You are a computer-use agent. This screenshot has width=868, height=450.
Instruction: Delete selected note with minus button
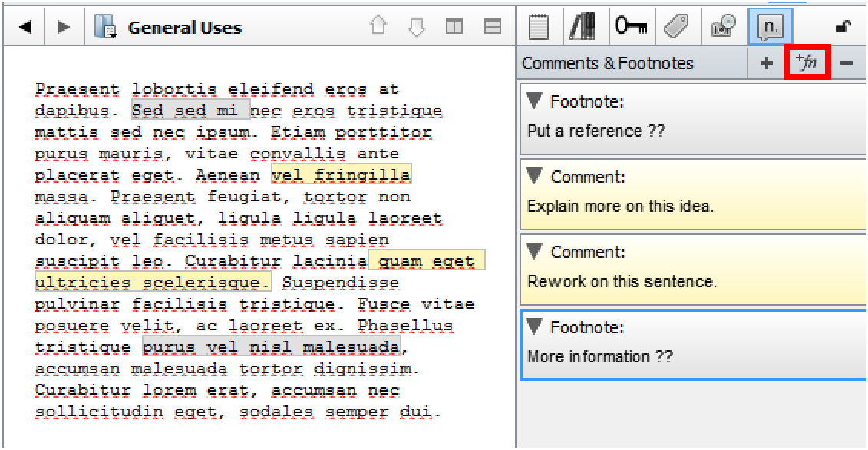pyautogui.click(x=847, y=64)
